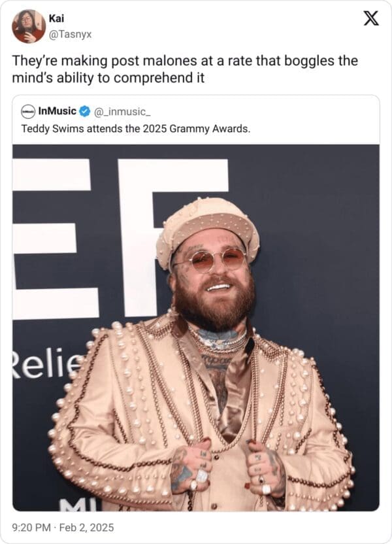
Task: Open the X logo icon
Action: pos(371,18)
